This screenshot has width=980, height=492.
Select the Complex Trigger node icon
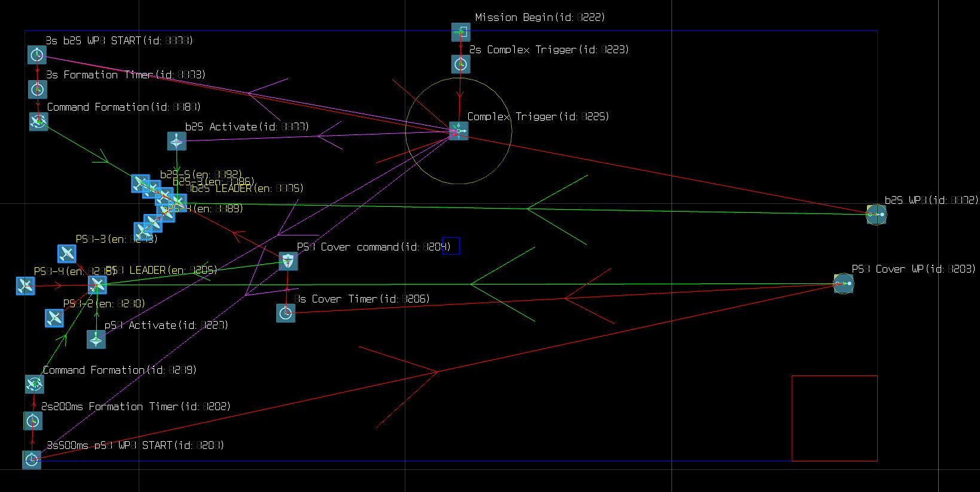click(459, 131)
